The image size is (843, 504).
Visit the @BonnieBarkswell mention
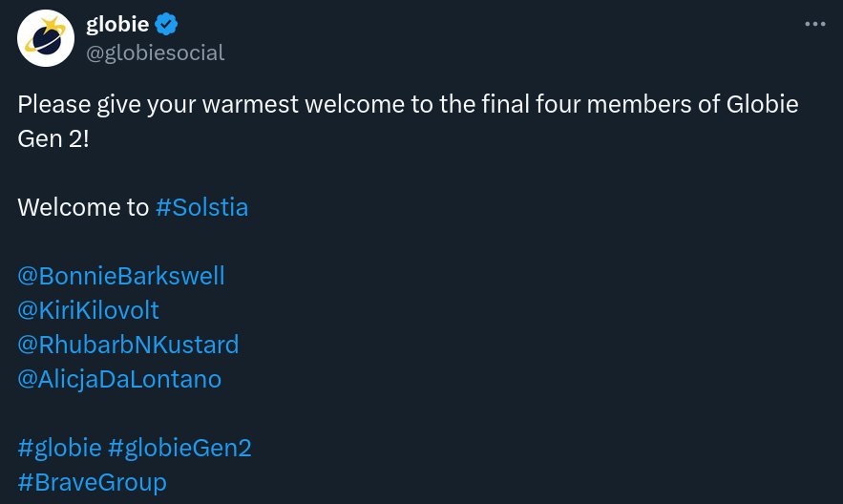pos(121,276)
